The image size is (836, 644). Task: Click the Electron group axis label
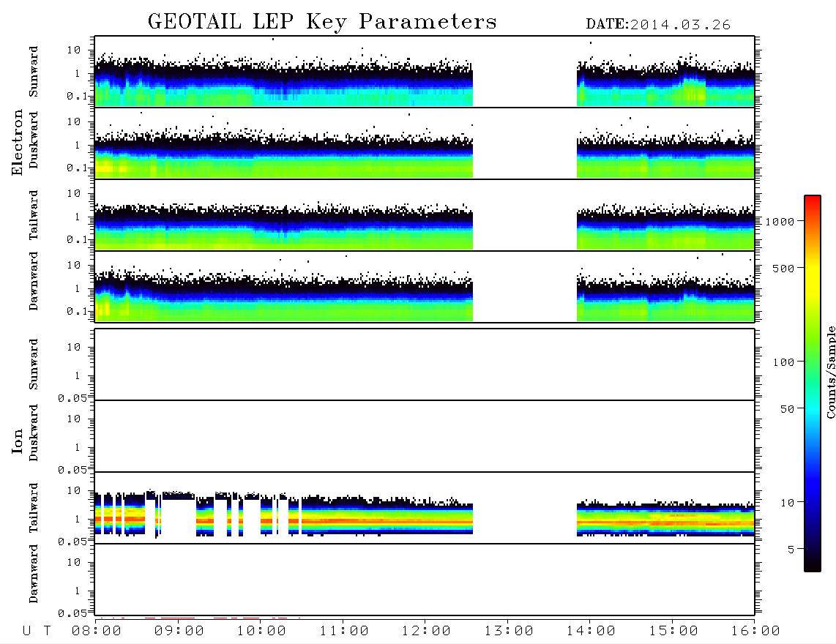point(18,142)
